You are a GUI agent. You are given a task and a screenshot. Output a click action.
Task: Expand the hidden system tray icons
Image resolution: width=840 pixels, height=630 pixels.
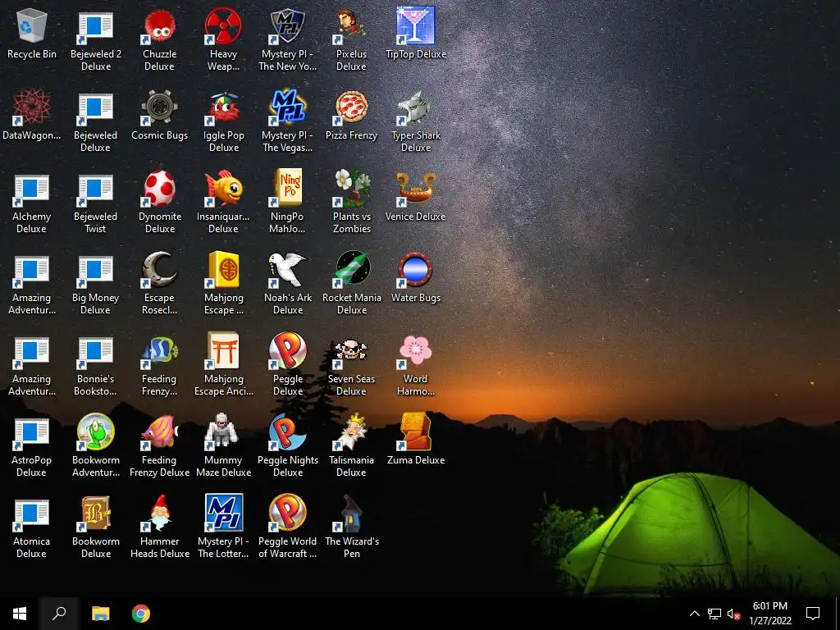tap(694, 614)
